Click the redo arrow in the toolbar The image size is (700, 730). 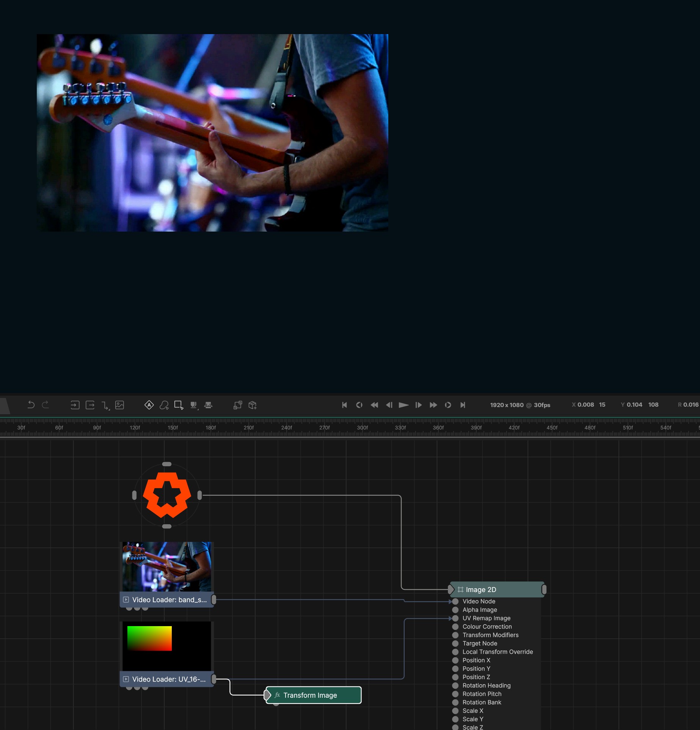click(x=46, y=405)
